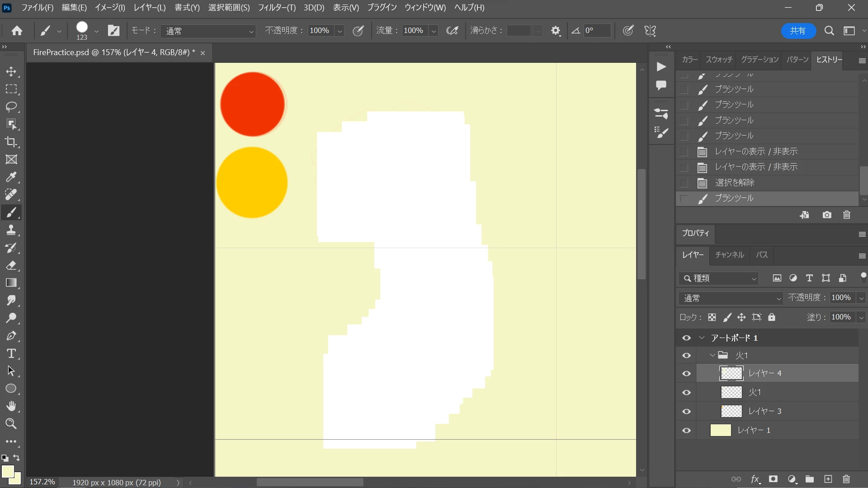Hide the 火1 group folder

coord(686,356)
